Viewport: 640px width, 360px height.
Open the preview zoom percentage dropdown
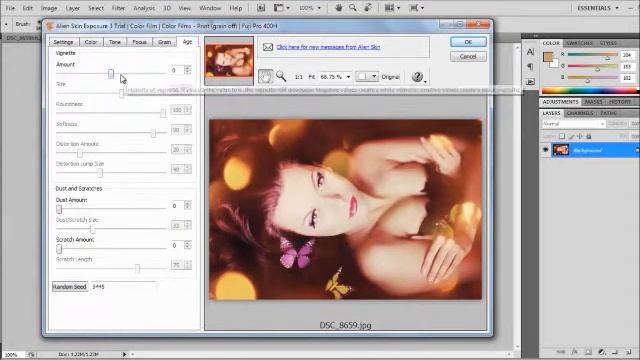click(x=348, y=77)
